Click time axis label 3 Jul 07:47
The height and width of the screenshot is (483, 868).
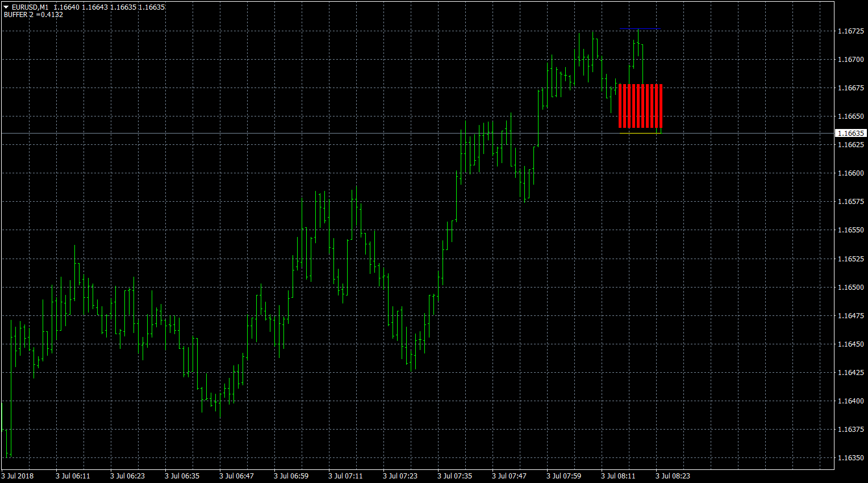click(x=509, y=476)
